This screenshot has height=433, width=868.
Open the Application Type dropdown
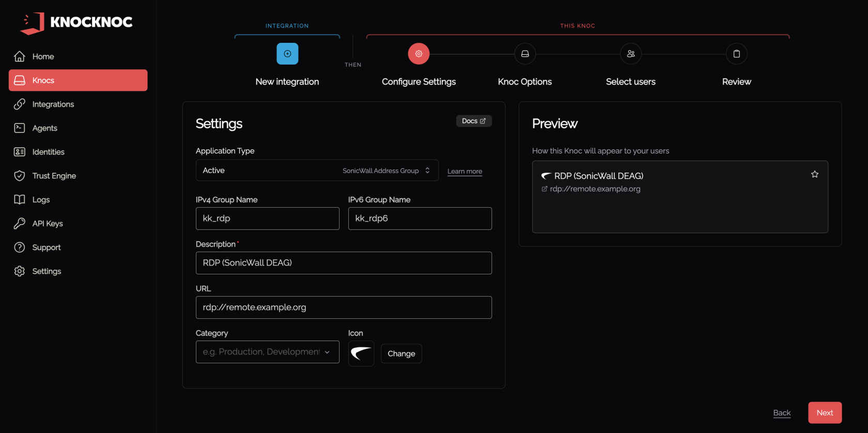coord(317,171)
